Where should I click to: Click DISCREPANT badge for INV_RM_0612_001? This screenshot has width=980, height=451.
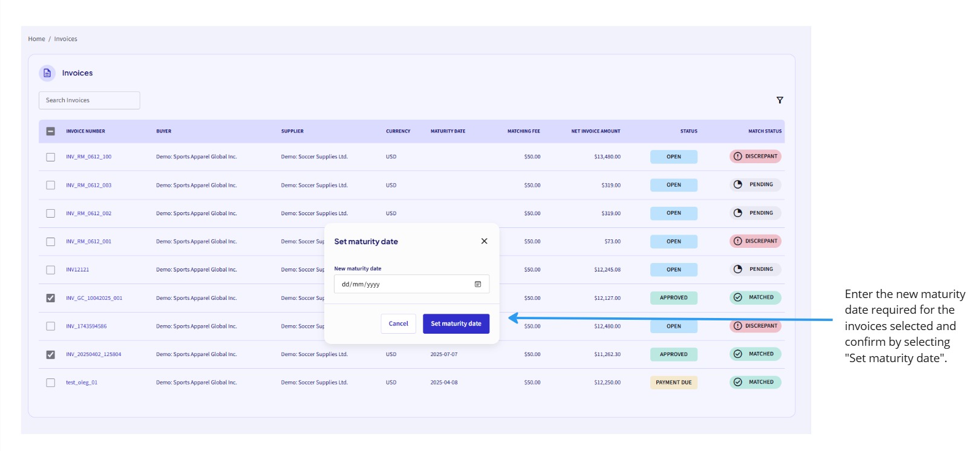point(756,241)
